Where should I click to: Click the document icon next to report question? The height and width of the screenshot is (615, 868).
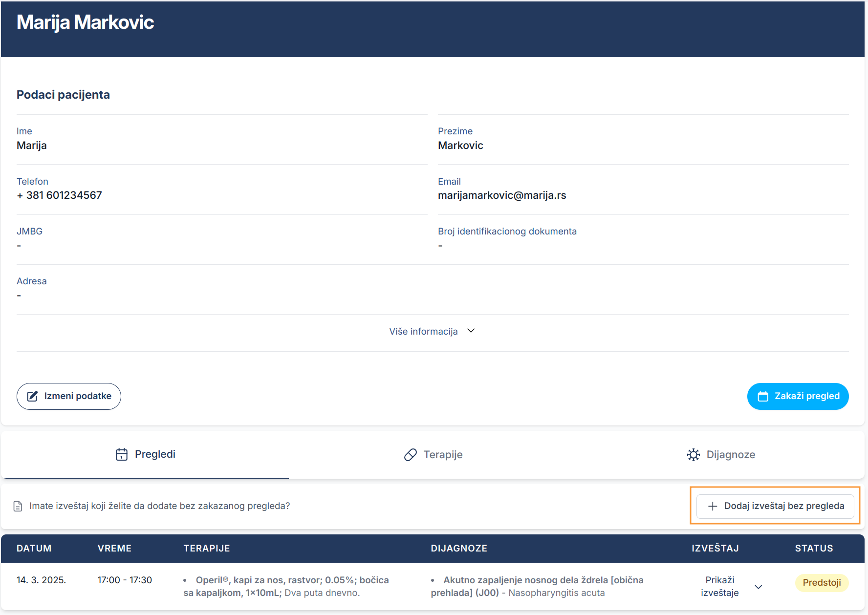click(18, 506)
